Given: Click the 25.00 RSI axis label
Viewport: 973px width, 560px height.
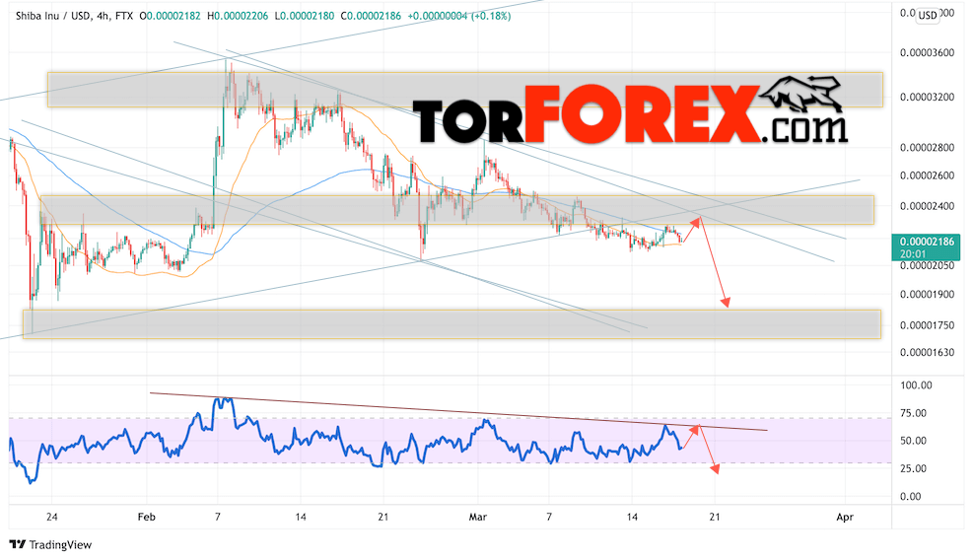Looking at the screenshot, I should click(x=916, y=468).
